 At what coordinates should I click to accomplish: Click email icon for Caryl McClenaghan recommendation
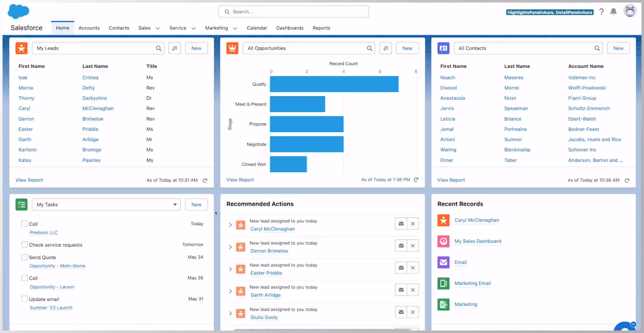401,224
